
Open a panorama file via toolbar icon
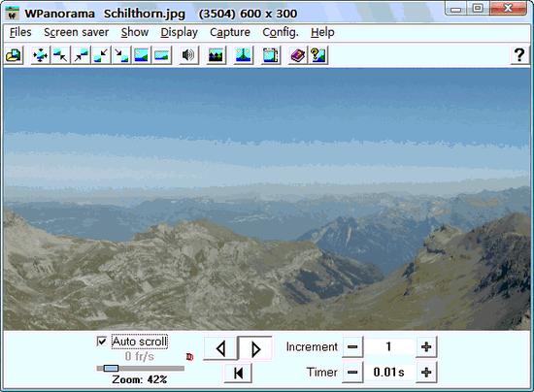14,54
